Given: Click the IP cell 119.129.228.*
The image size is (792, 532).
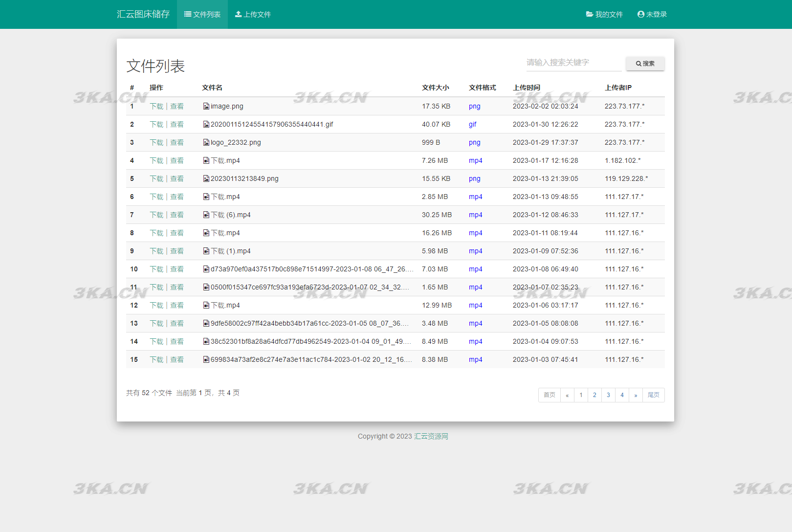Looking at the screenshot, I should pos(626,178).
